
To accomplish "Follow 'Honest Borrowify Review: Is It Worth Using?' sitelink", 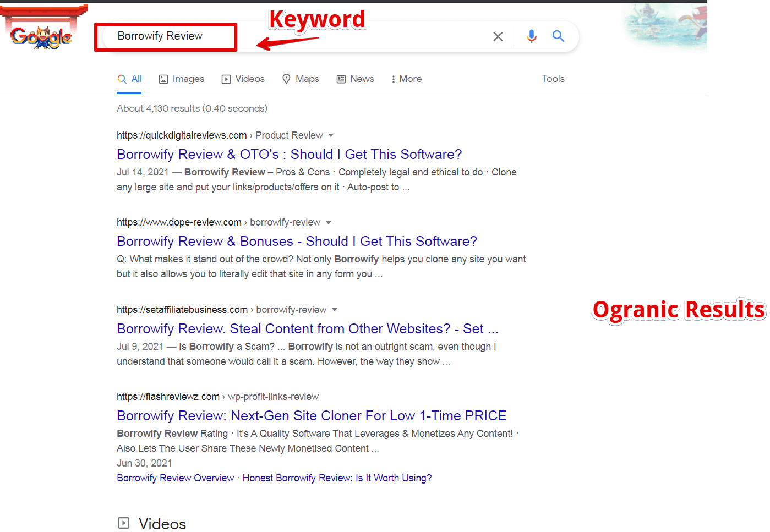I will (x=337, y=478).
